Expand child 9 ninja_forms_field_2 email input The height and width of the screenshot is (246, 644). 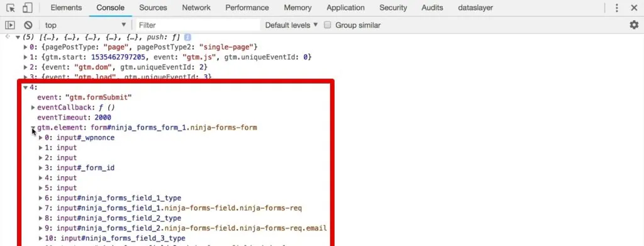(41, 228)
